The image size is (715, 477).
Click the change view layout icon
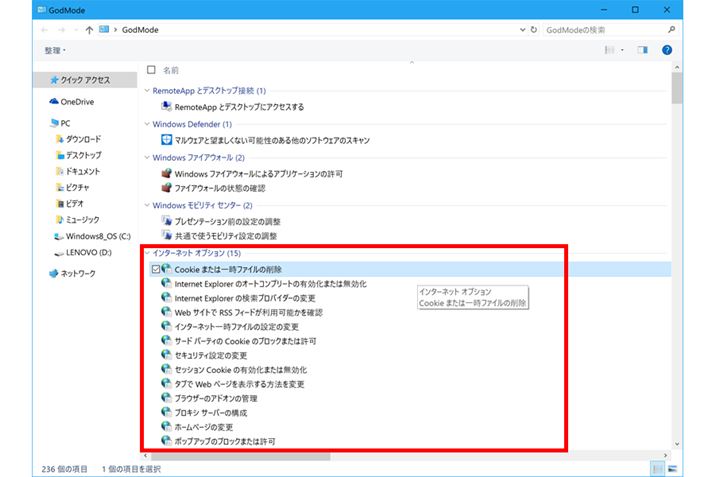pos(609,50)
